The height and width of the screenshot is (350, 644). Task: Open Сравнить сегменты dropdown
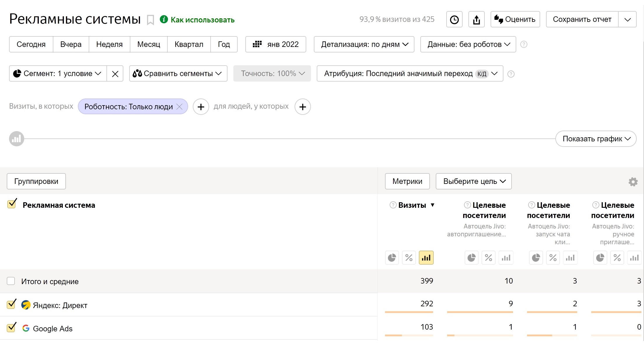pos(178,74)
